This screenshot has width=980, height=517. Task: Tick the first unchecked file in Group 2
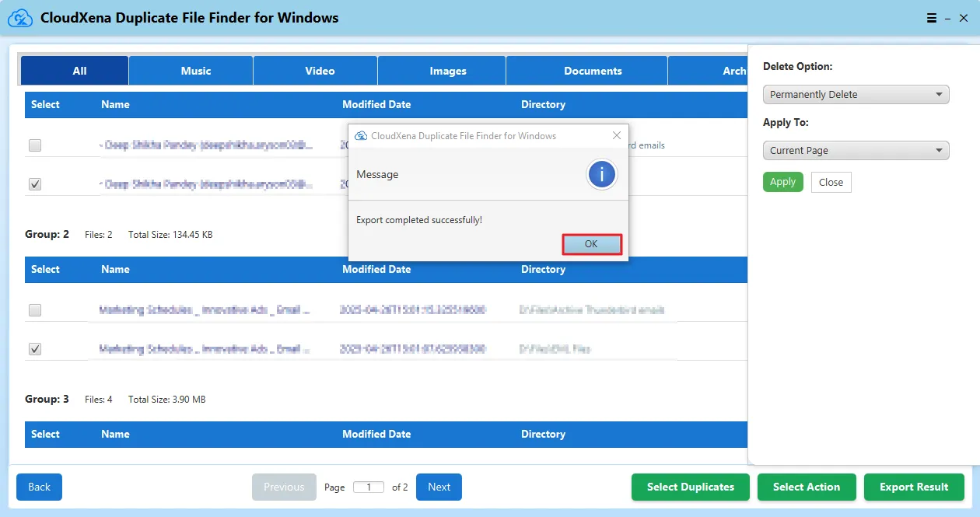(x=35, y=310)
